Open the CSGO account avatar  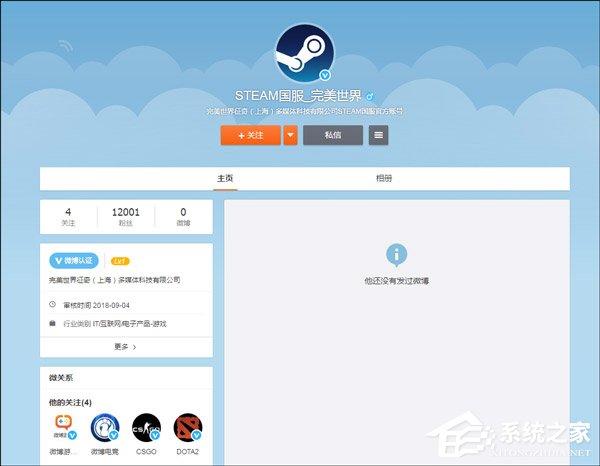click(x=146, y=428)
